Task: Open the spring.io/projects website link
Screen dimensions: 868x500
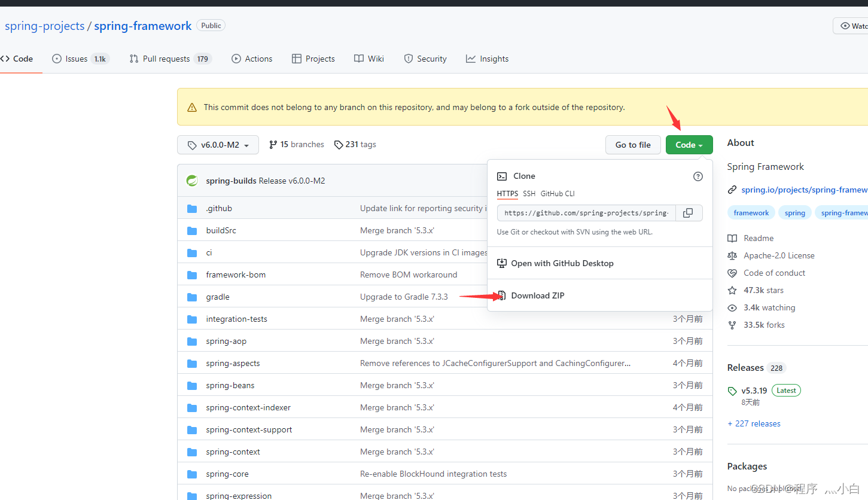Action: (x=804, y=190)
